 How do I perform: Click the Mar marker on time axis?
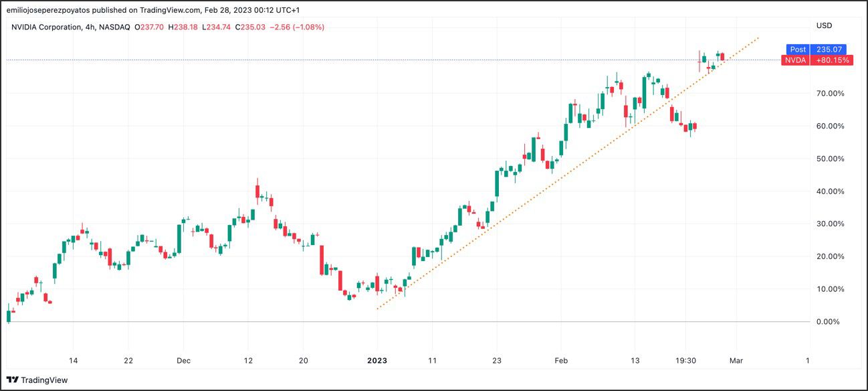point(736,360)
